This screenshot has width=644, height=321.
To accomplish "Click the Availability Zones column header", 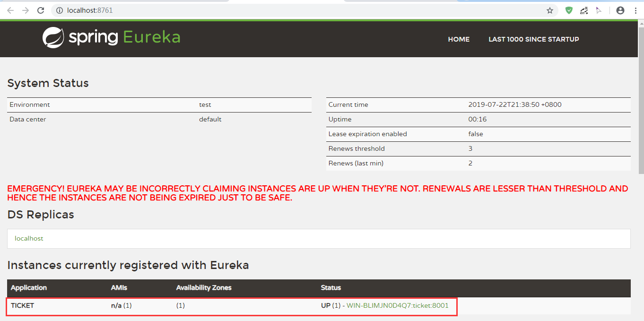I will [x=204, y=287].
